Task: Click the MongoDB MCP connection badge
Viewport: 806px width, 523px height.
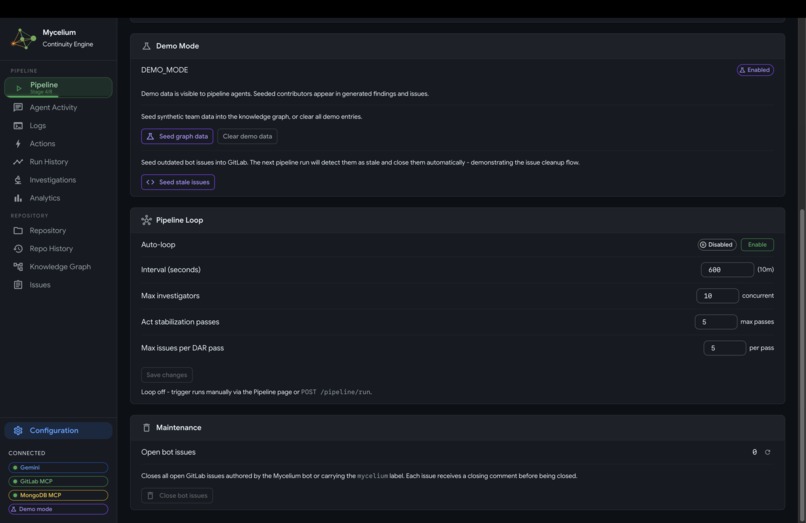Action: (58, 495)
